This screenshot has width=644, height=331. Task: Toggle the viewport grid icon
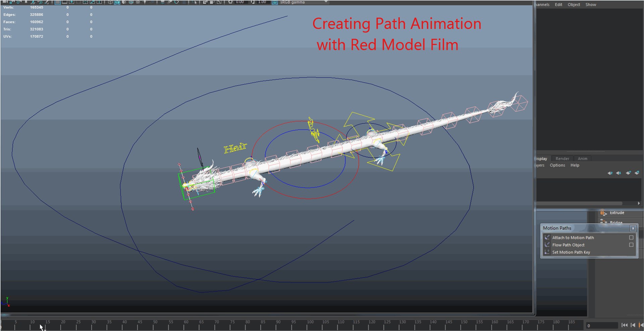(58, 2)
